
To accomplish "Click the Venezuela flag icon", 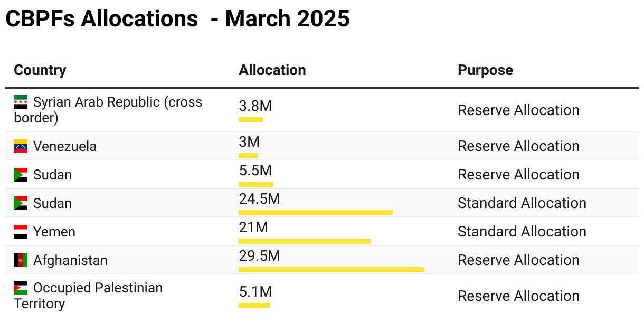I will [21, 146].
